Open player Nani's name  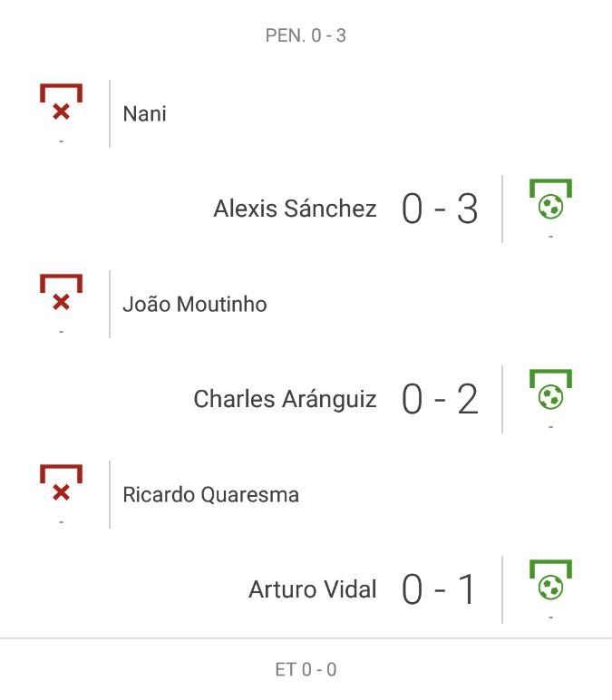coord(145,114)
